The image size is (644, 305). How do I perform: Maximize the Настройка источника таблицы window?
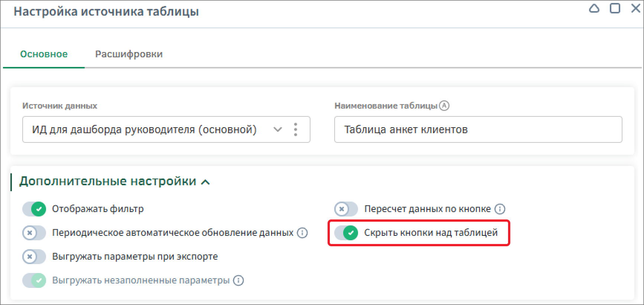click(615, 9)
